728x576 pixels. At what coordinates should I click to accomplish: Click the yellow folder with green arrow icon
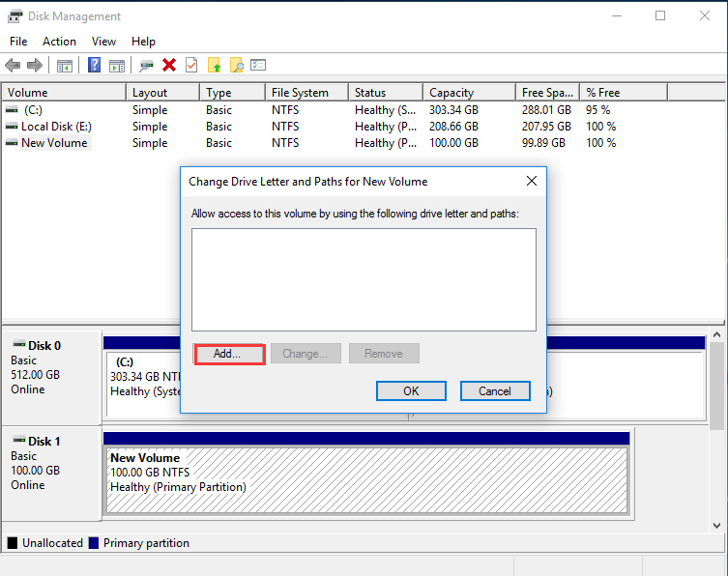(214, 65)
